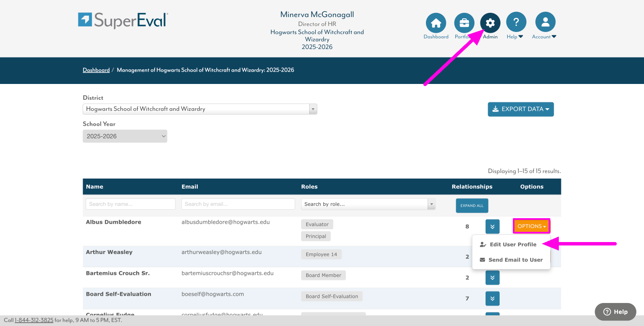Click arthurweasley@hogwarts.edu email

point(221,252)
